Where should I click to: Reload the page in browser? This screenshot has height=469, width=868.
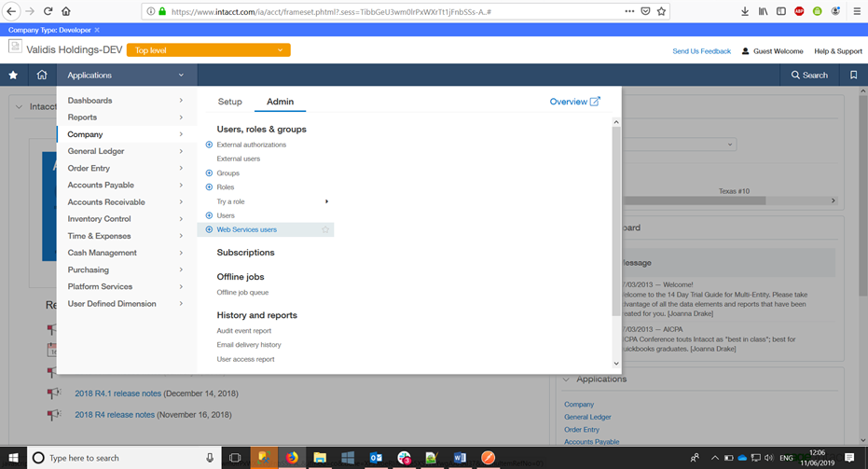pos(48,11)
